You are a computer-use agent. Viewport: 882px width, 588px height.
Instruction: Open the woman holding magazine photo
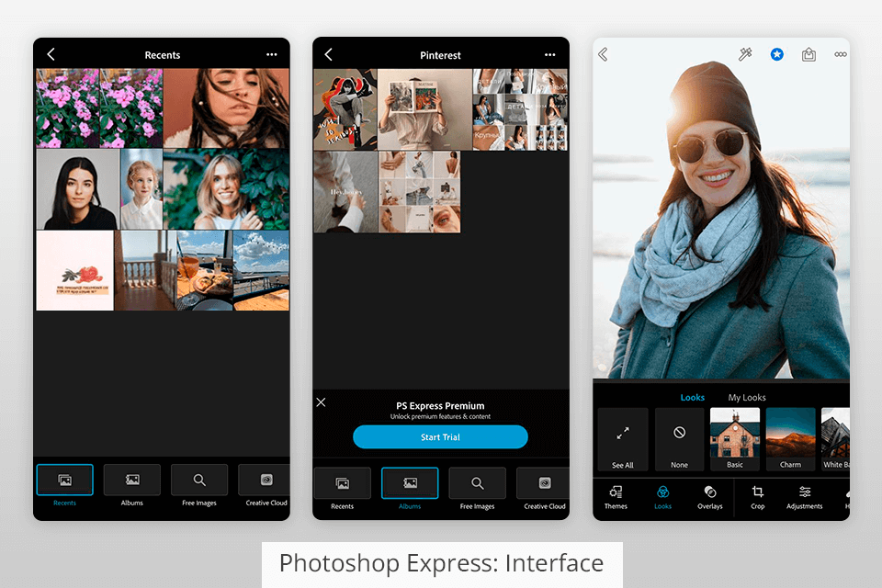pos(424,109)
